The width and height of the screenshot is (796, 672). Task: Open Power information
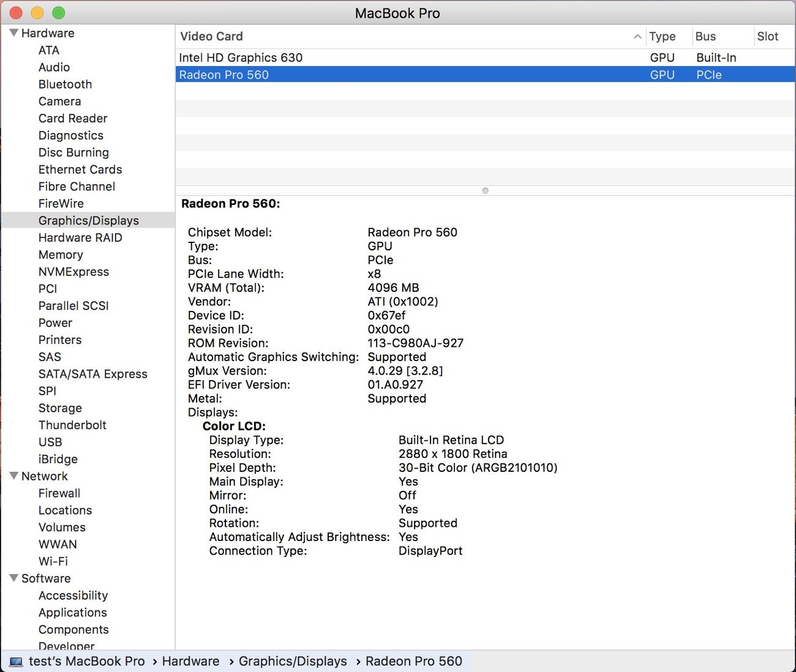click(55, 323)
